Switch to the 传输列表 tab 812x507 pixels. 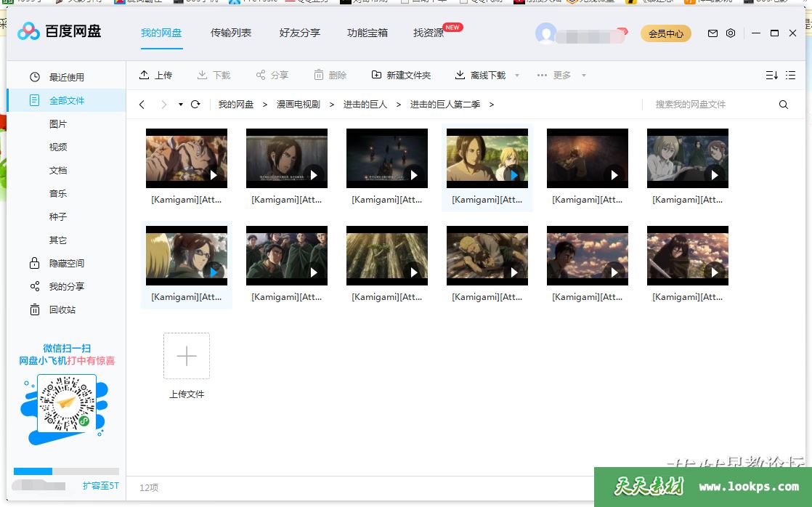(231, 33)
